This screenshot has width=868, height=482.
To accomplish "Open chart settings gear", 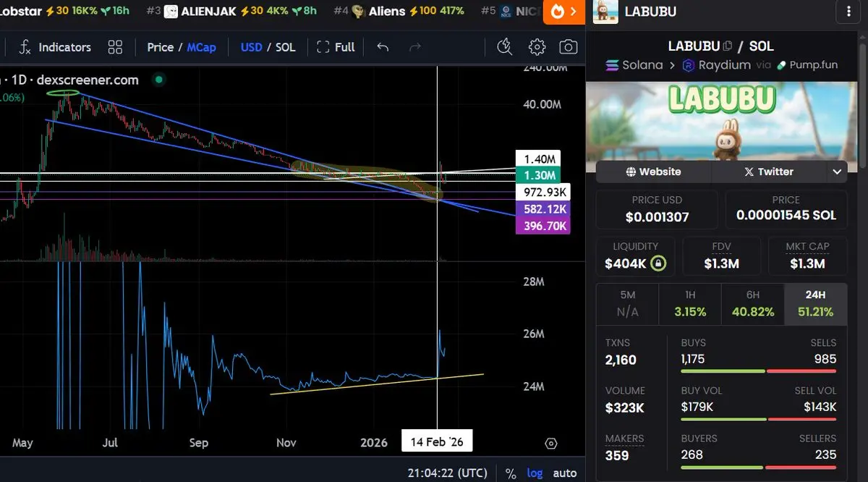I will coord(537,47).
